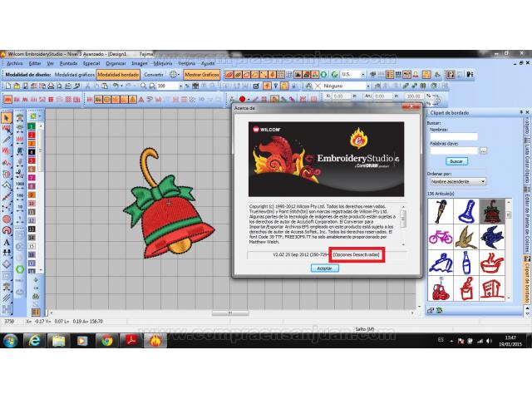Click the 1000 stitch travel icon

click(20, 185)
